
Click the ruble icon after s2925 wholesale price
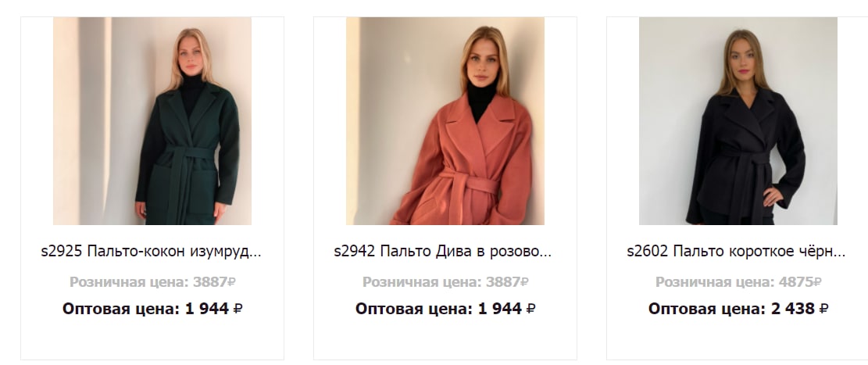click(x=238, y=309)
